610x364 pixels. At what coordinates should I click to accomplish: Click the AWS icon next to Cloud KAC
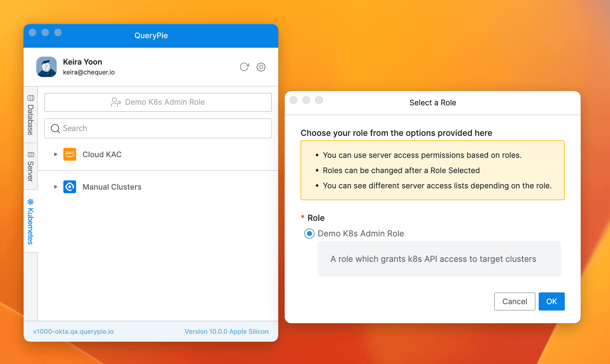click(x=69, y=154)
